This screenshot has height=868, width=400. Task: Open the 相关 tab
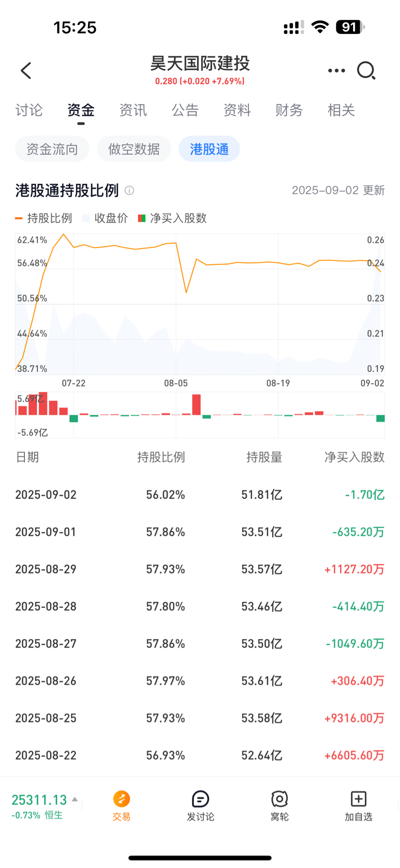341,110
